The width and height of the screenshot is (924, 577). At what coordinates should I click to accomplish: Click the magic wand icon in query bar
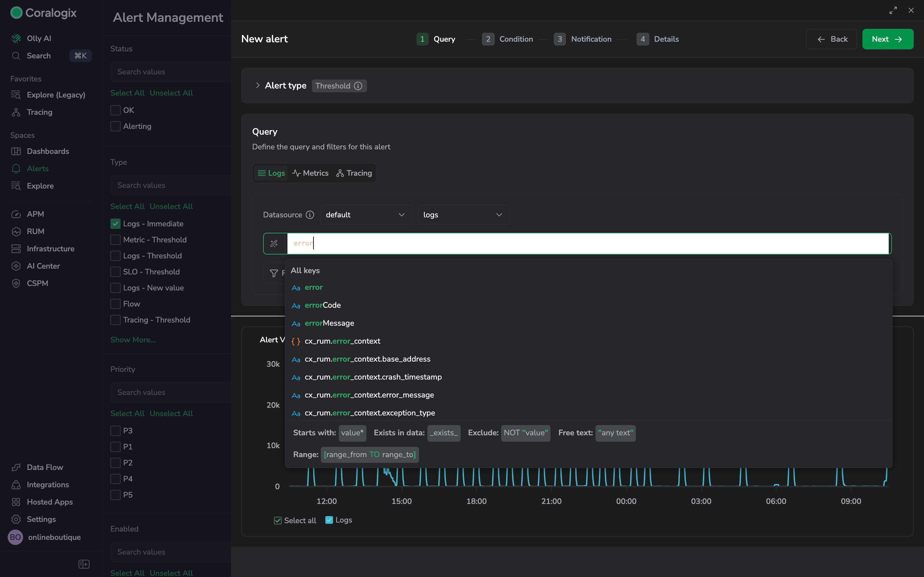pos(274,244)
